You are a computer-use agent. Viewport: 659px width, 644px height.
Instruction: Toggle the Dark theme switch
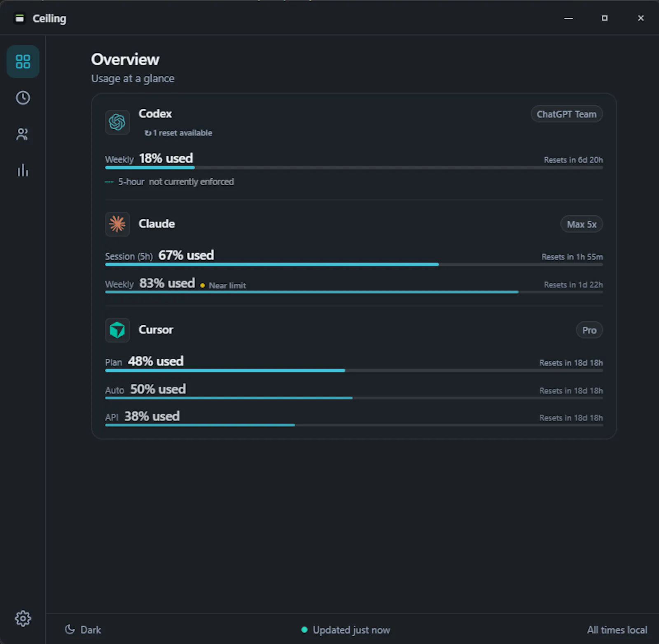click(83, 630)
